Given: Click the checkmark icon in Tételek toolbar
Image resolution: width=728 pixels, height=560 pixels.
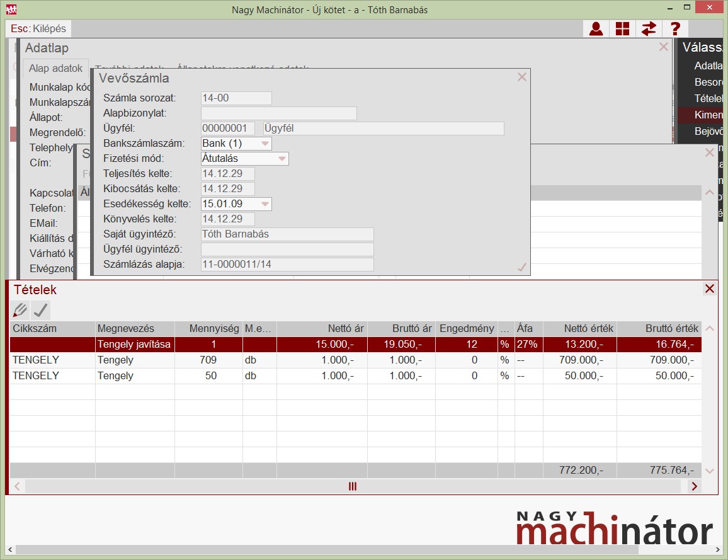Looking at the screenshot, I should (41, 310).
